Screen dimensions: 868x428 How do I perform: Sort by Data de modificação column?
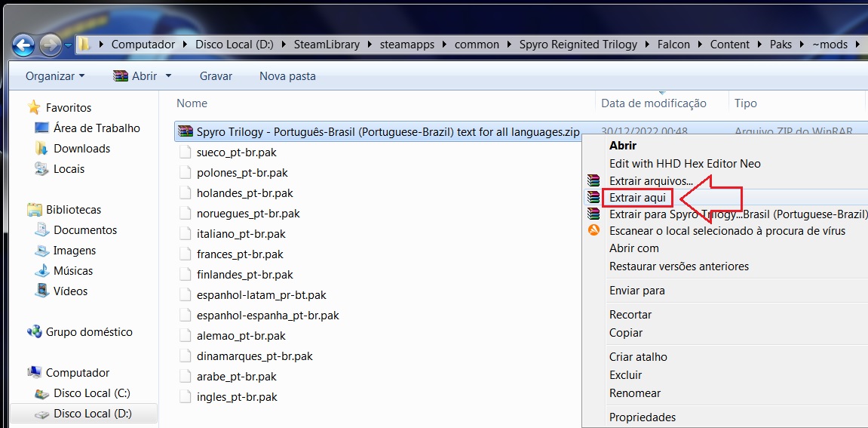pyautogui.click(x=654, y=103)
